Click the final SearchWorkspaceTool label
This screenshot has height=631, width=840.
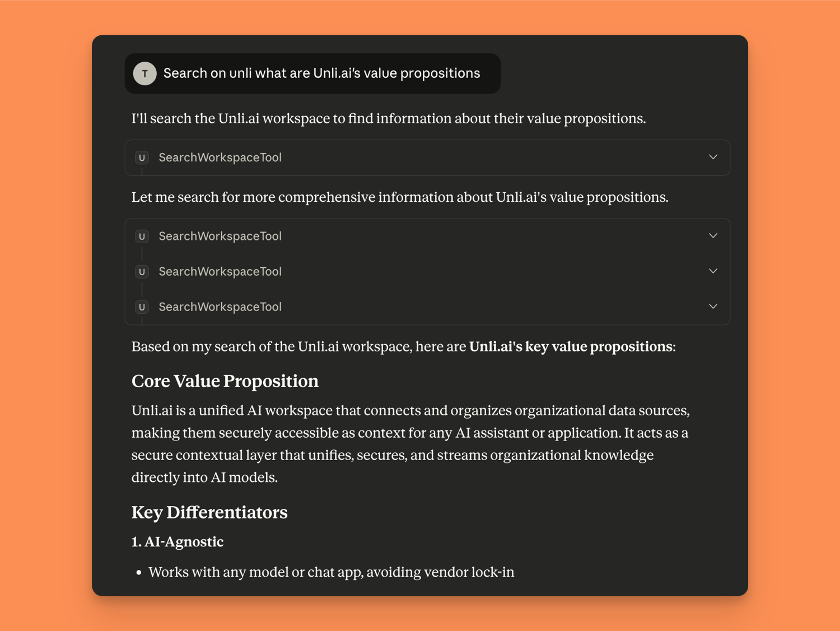click(220, 307)
